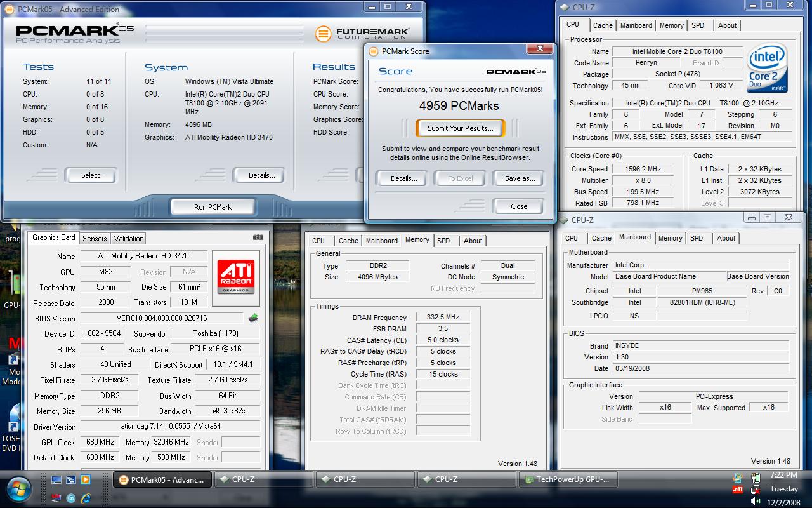The image size is (812, 508).
Task: Click the Futuremark Corporation logo
Action: point(362,33)
